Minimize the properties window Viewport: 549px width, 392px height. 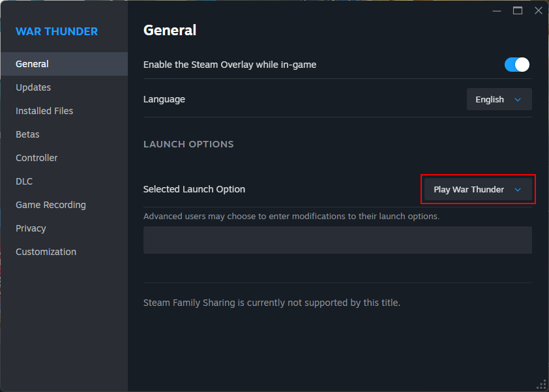pyautogui.click(x=497, y=10)
